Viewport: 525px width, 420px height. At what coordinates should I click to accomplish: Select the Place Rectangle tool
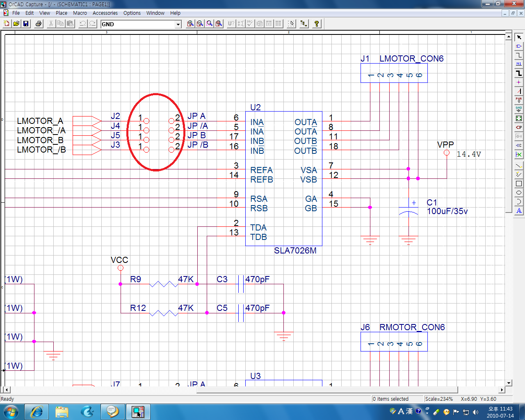coord(519,184)
